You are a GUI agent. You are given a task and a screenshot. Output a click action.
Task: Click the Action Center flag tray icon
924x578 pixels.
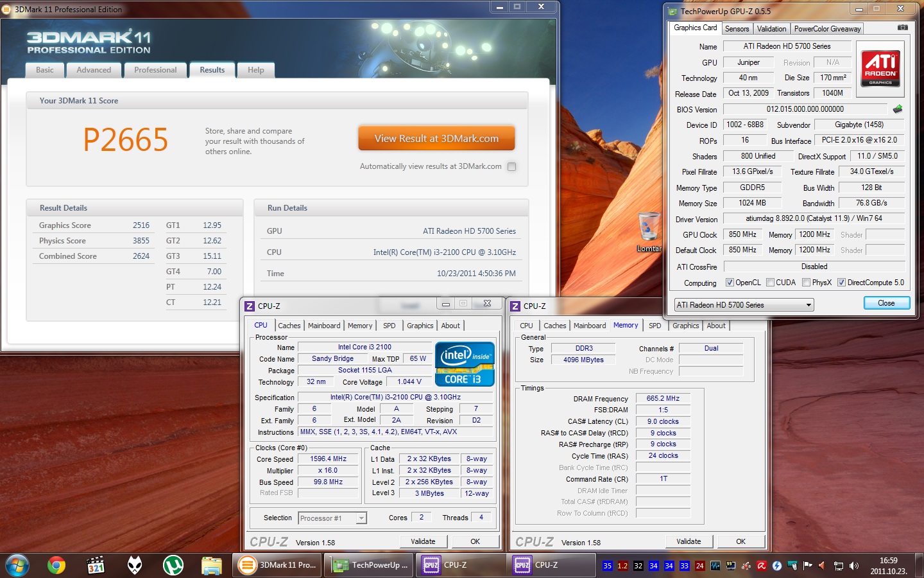point(807,566)
